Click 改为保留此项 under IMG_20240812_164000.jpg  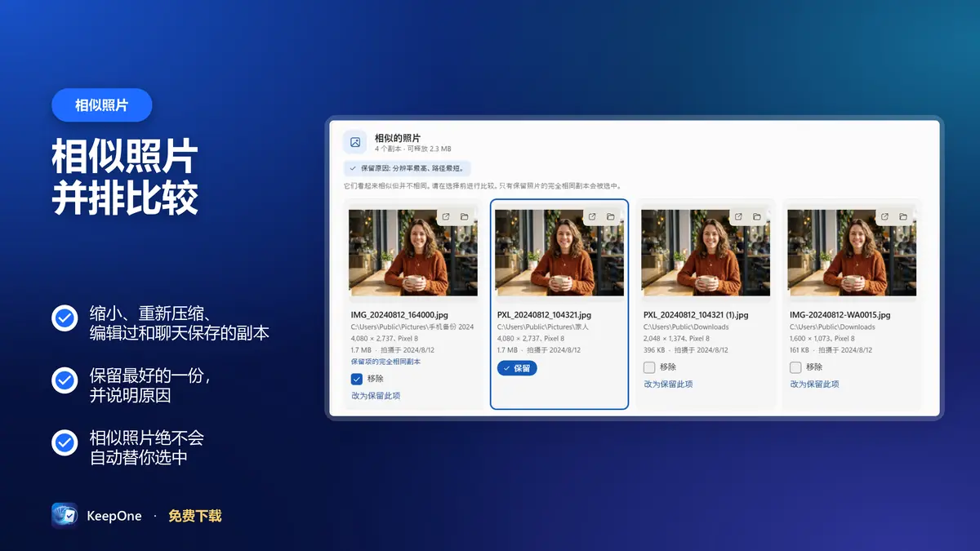[376, 396]
